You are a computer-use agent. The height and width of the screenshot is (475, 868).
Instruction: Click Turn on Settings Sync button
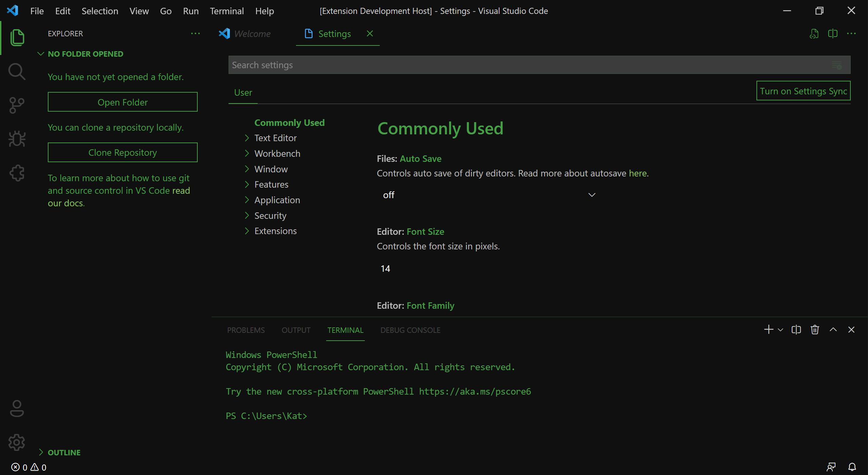[803, 91]
